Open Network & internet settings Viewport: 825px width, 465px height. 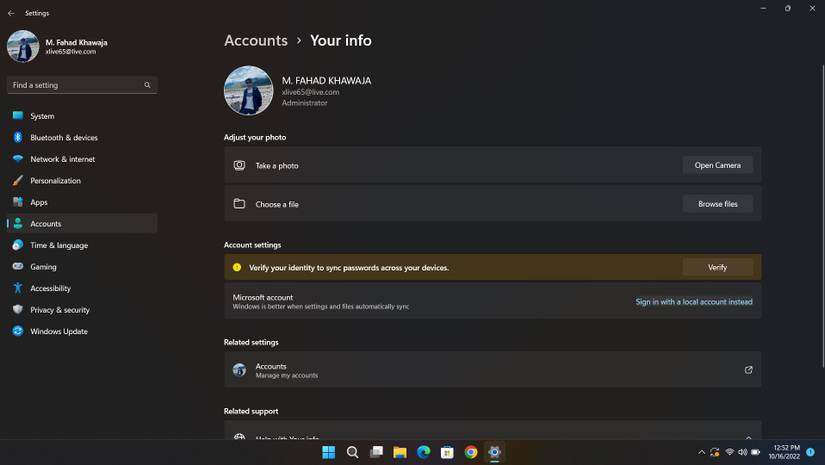pyautogui.click(x=82, y=159)
